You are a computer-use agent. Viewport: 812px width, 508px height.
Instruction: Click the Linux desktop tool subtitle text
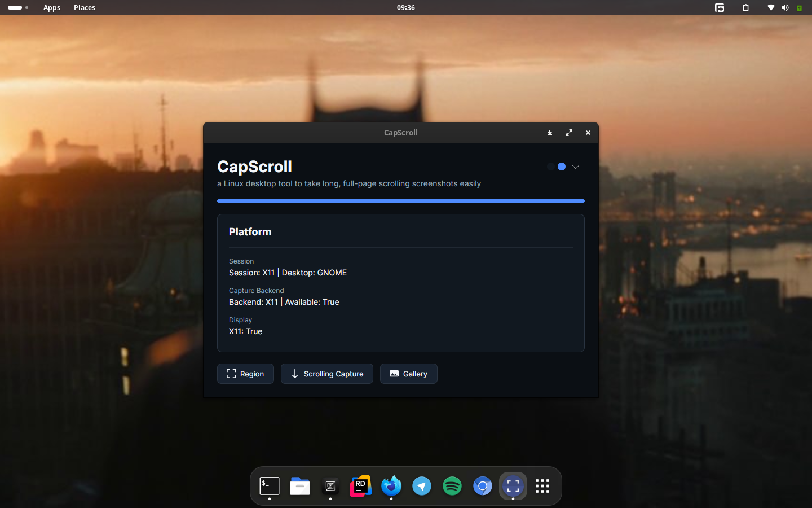(349, 183)
